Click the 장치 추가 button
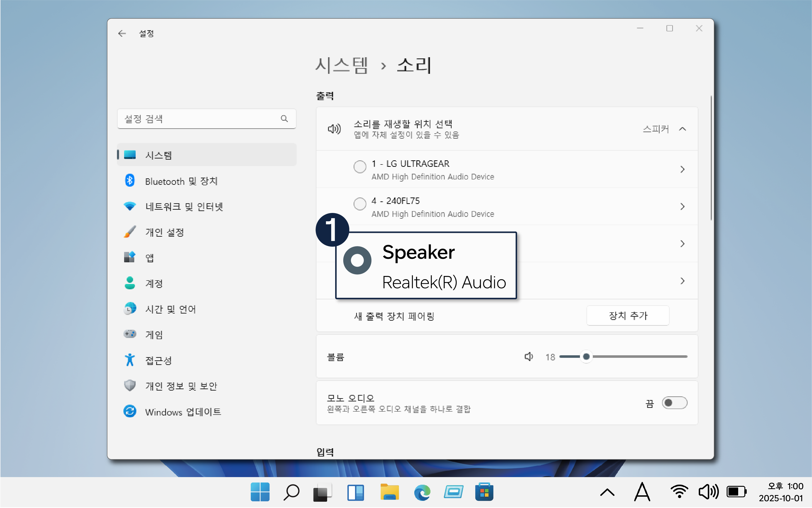The height and width of the screenshot is (508, 812). pyautogui.click(x=627, y=316)
